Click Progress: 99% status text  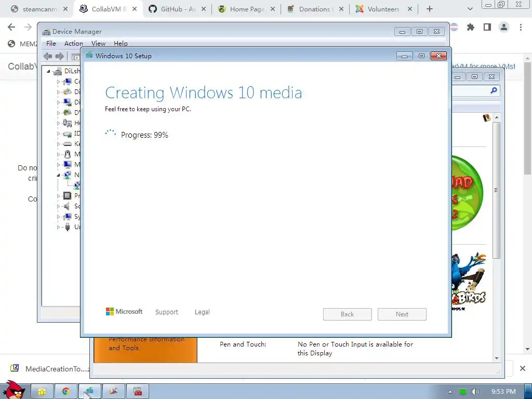tap(144, 135)
